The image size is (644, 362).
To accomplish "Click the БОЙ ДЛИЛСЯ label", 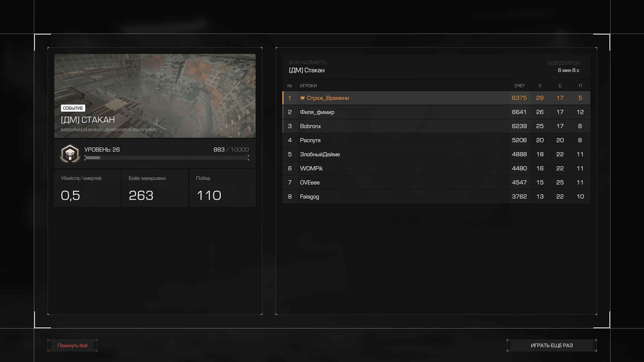I will click(563, 63).
